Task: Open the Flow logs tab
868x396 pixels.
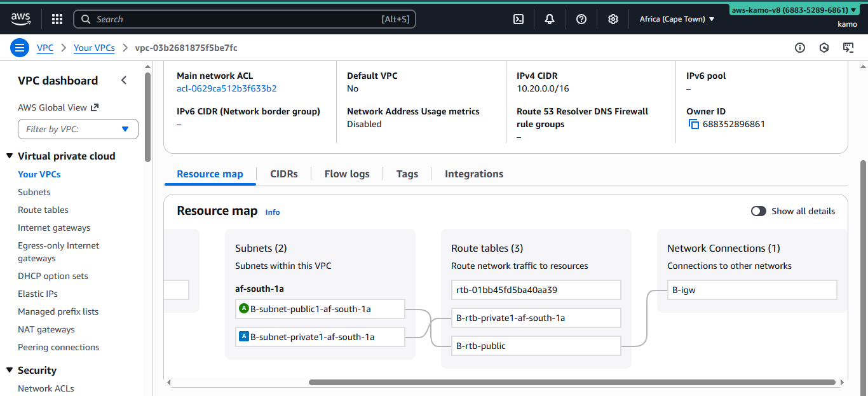Action: (346, 174)
